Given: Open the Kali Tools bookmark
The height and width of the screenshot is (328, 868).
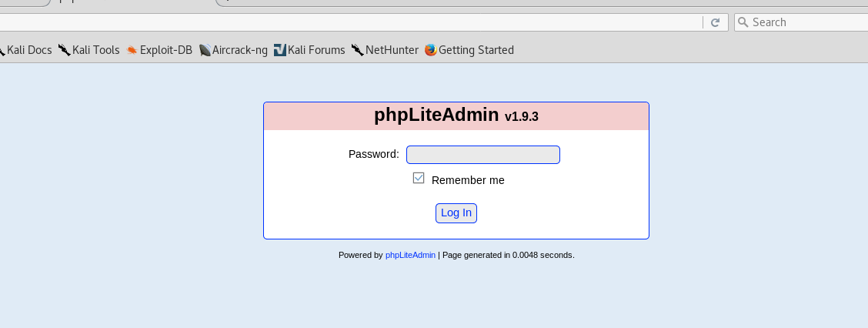Looking at the screenshot, I should [89, 50].
